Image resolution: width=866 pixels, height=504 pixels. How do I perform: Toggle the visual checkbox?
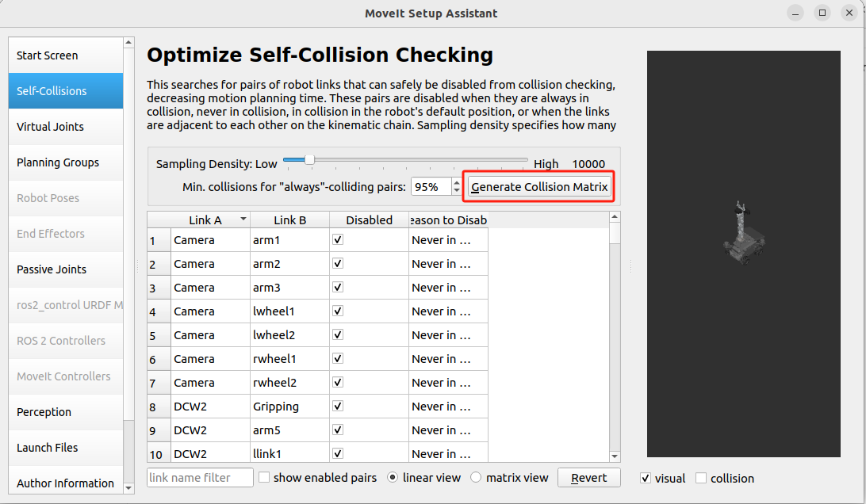(x=646, y=478)
